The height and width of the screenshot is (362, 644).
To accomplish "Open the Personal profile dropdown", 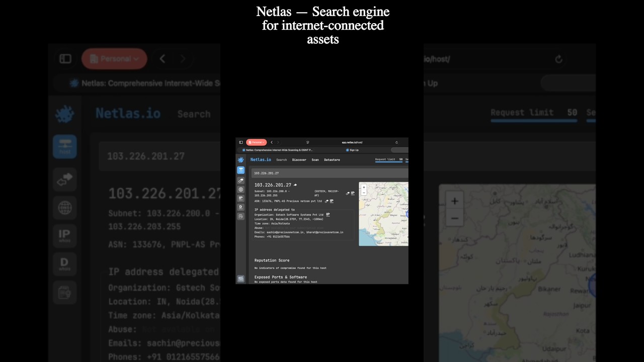I will (x=257, y=142).
